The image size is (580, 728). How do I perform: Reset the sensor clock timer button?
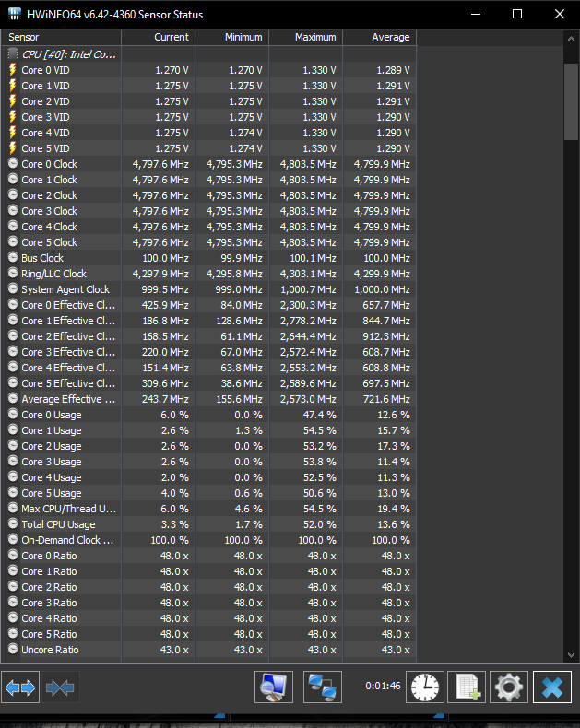click(x=425, y=687)
